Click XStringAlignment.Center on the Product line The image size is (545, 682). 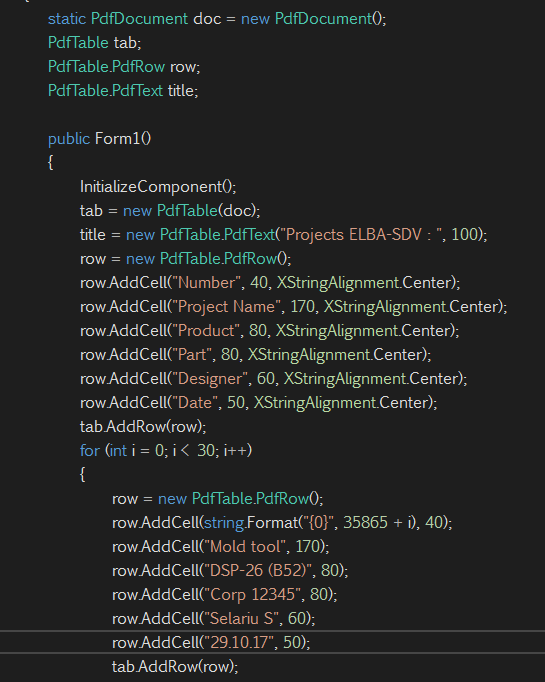(x=365, y=331)
